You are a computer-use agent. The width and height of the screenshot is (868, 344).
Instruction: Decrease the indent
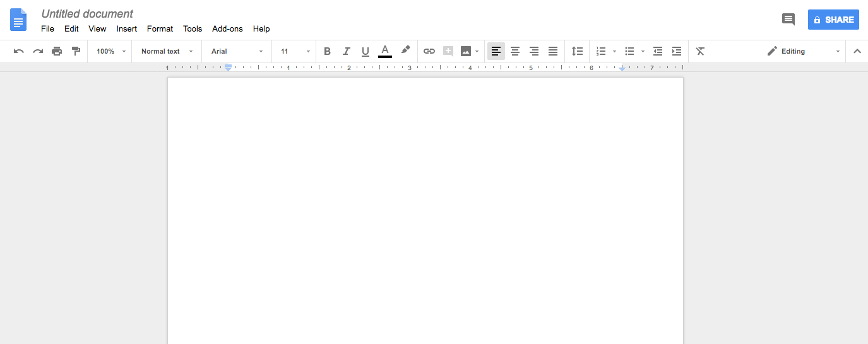tap(658, 51)
